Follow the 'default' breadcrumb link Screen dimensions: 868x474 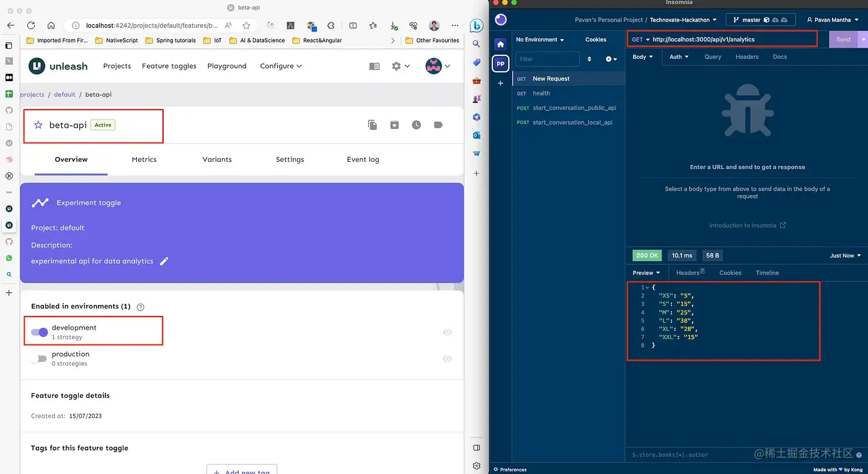click(x=64, y=95)
